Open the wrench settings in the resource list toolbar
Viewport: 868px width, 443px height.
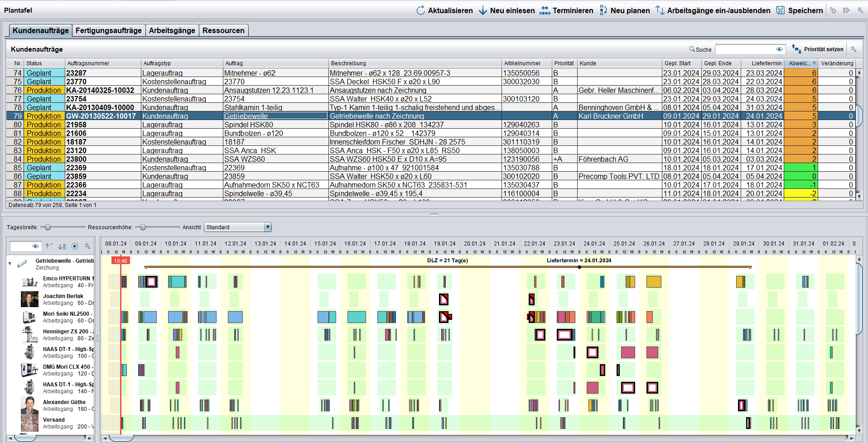tap(87, 246)
